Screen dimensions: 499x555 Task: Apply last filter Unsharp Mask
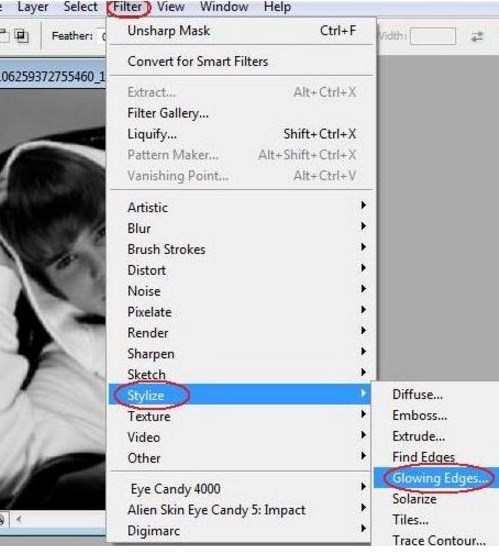click(241, 31)
